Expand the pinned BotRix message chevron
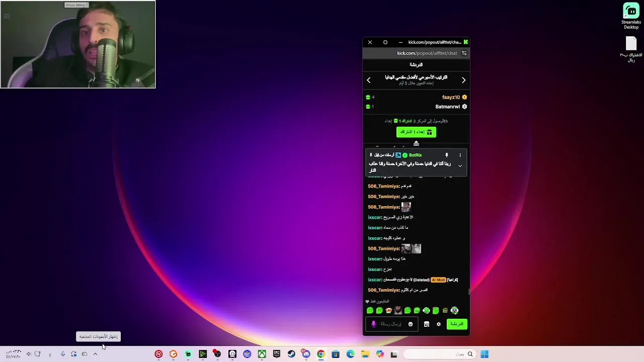This screenshot has width=644, height=362. [460, 166]
